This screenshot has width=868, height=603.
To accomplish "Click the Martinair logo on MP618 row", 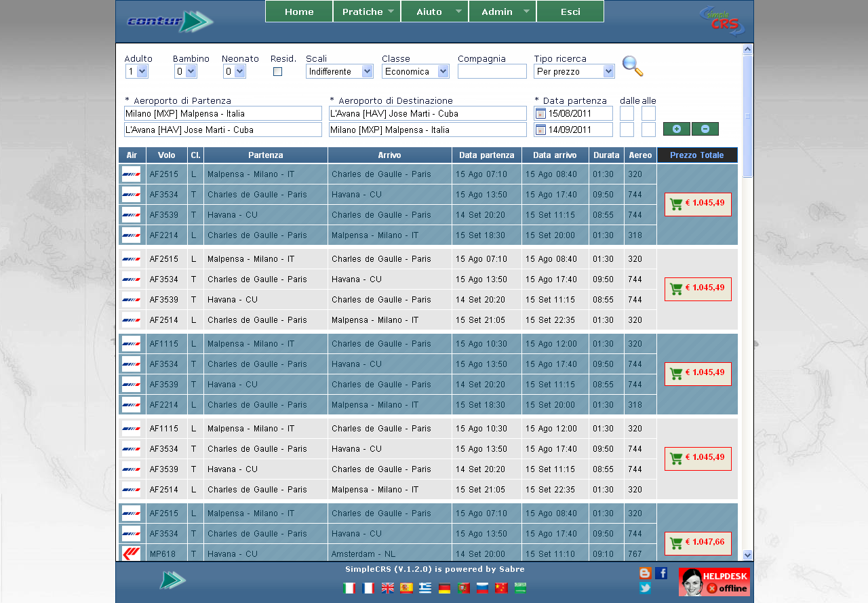I will pyautogui.click(x=132, y=553).
